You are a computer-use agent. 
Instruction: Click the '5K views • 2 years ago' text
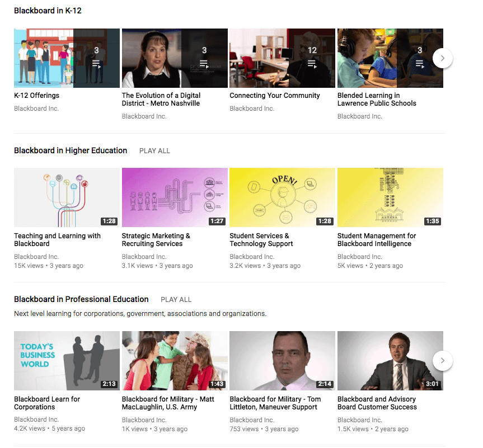[x=371, y=266]
